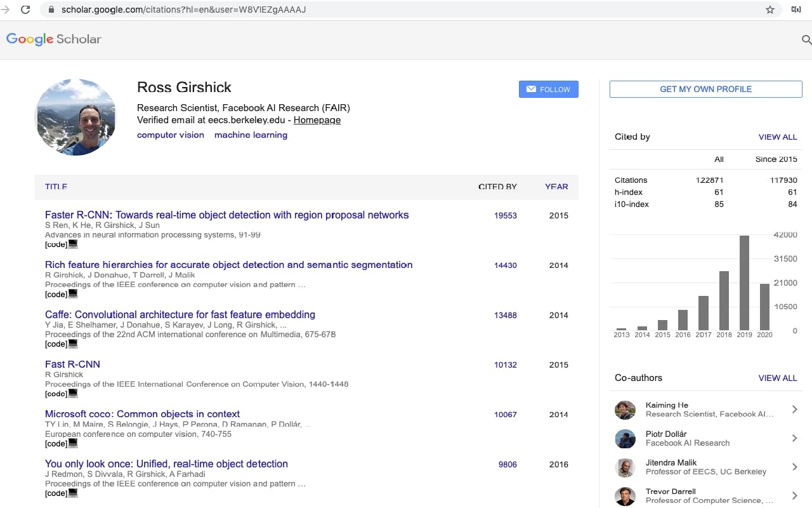Sort publications by Year column header
Image resolution: width=812 pixels, height=508 pixels.
pyautogui.click(x=556, y=187)
